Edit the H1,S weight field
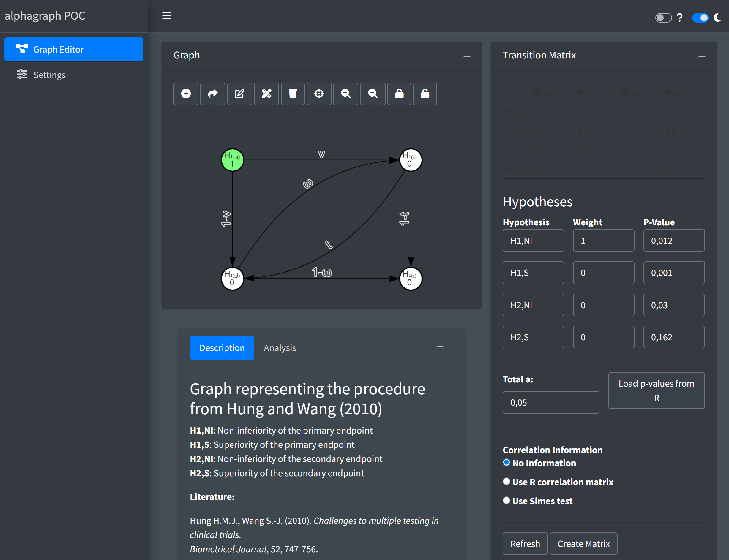 point(604,273)
